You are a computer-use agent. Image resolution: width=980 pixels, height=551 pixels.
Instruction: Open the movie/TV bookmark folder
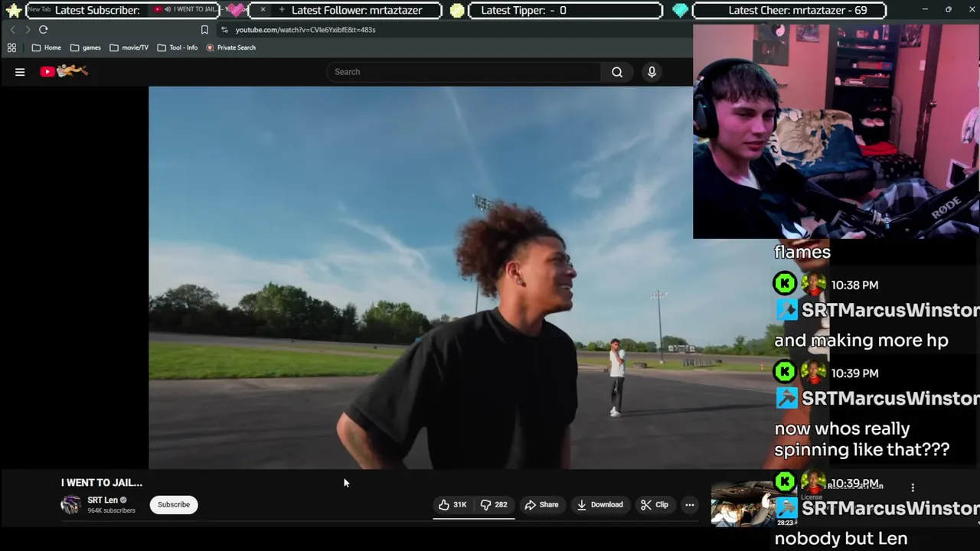[x=129, y=47]
